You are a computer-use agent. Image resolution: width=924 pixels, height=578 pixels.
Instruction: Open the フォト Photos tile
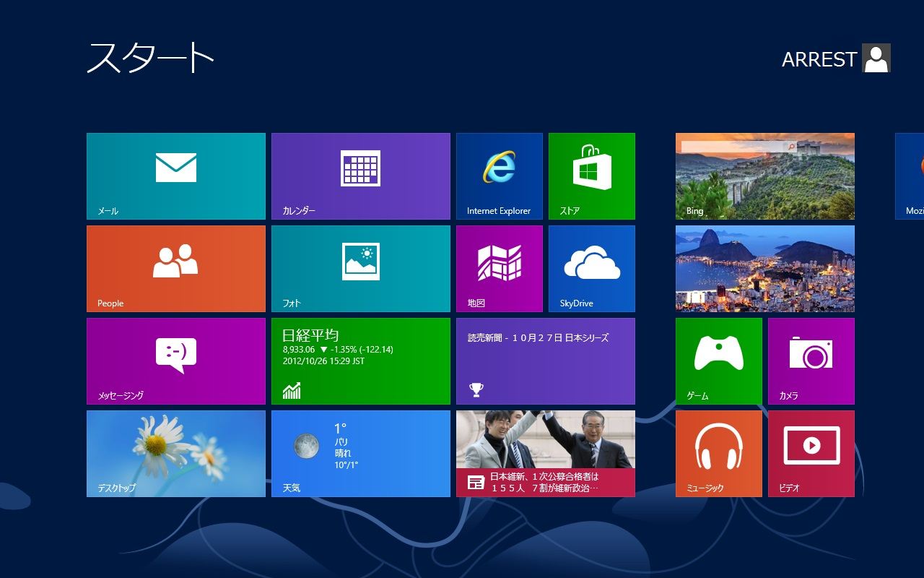click(361, 269)
